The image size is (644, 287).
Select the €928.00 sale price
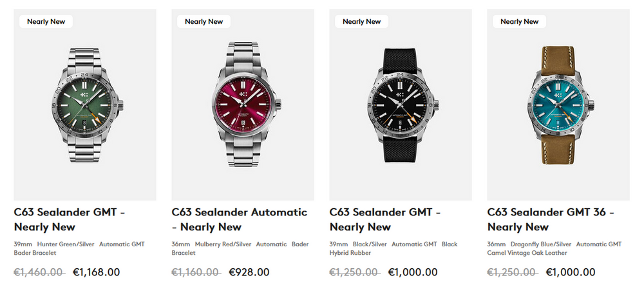[x=249, y=272]
